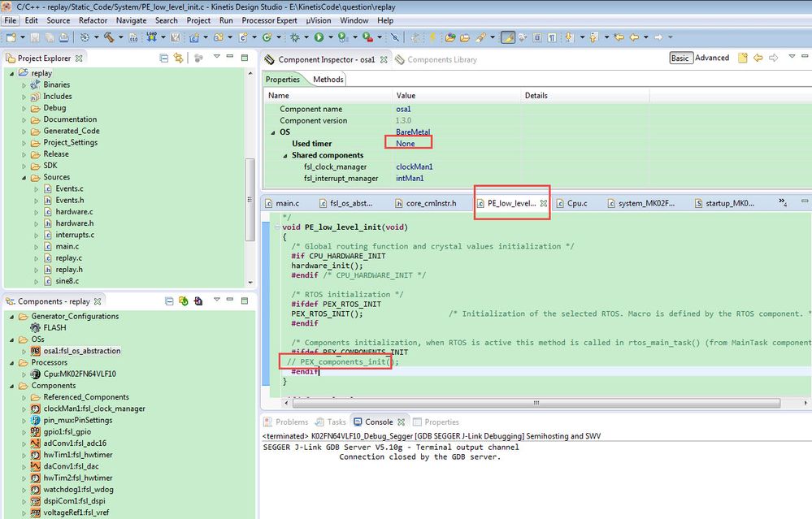This screenshot has height=519, width=812.
Task: Click the New C source file icon
Action: (243, 37)
